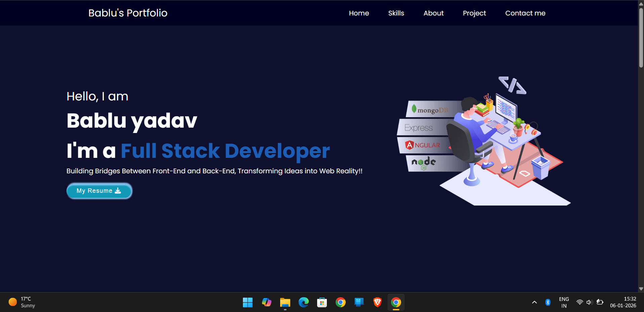Open Microsoft Store from the taskbar

pyautogui.click(x=322, y=303)
